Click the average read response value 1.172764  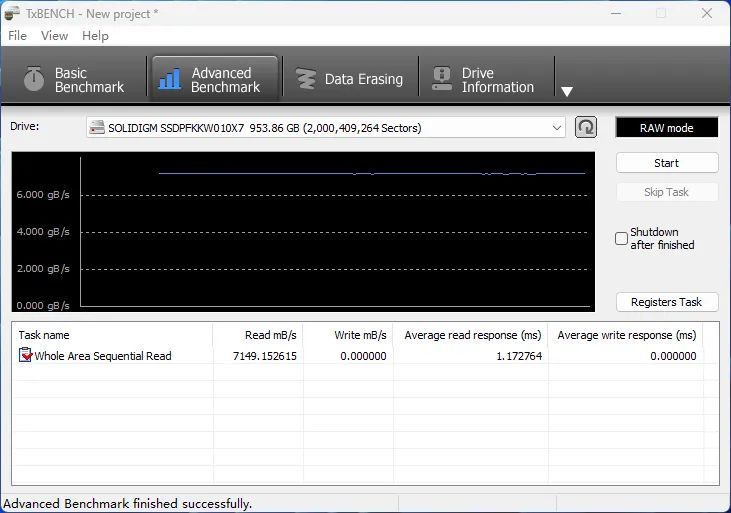[519, 356]
